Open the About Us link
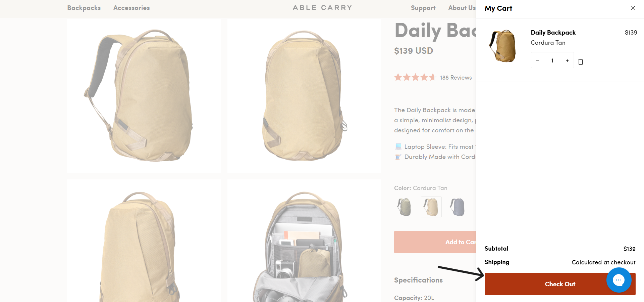Viewport: 644px width, 302px height. point(462,8)
